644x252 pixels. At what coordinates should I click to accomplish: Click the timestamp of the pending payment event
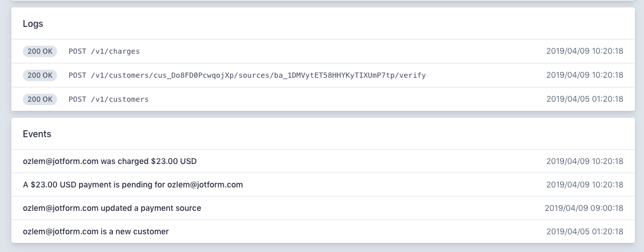tap(585, 185)
